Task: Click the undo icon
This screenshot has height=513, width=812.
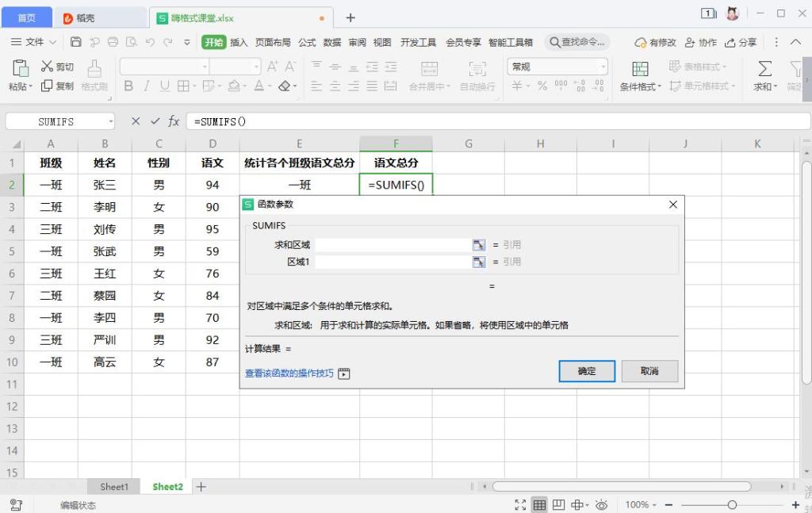Action: 151,42
